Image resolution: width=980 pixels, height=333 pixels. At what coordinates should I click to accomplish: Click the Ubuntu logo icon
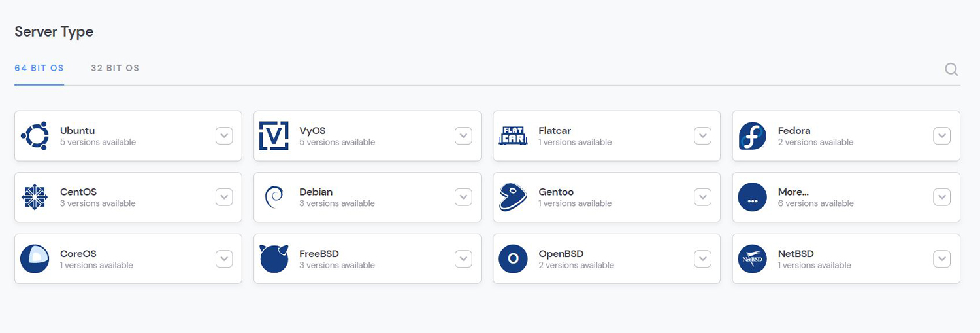pyautogui.click(x=35, y=136)
